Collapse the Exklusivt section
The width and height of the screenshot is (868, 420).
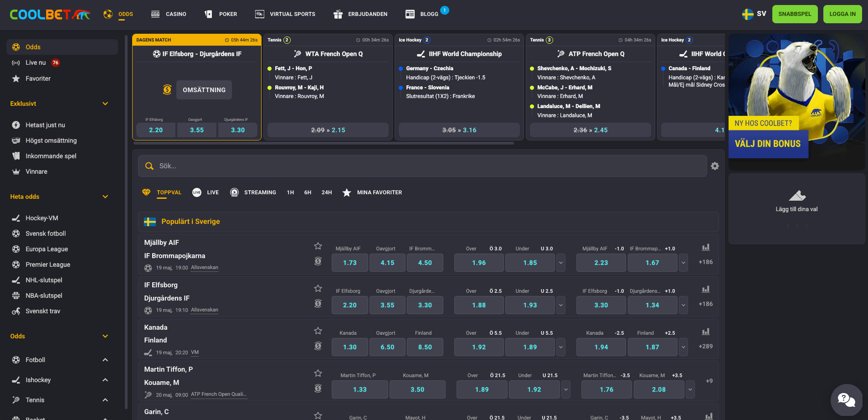pos(105,104)
